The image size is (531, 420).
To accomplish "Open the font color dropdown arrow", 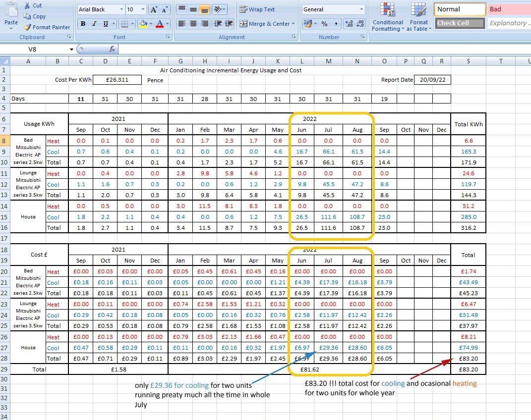I will pos(167,24).
